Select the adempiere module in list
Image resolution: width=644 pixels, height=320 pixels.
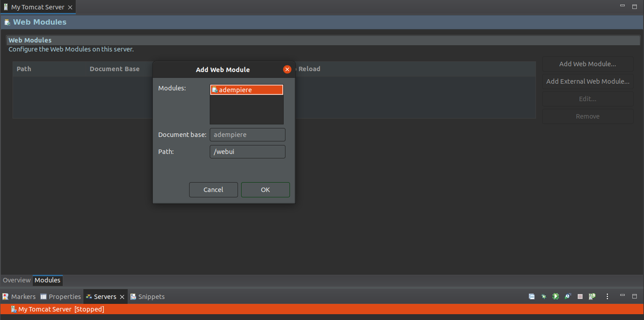[x=247, y=90]
